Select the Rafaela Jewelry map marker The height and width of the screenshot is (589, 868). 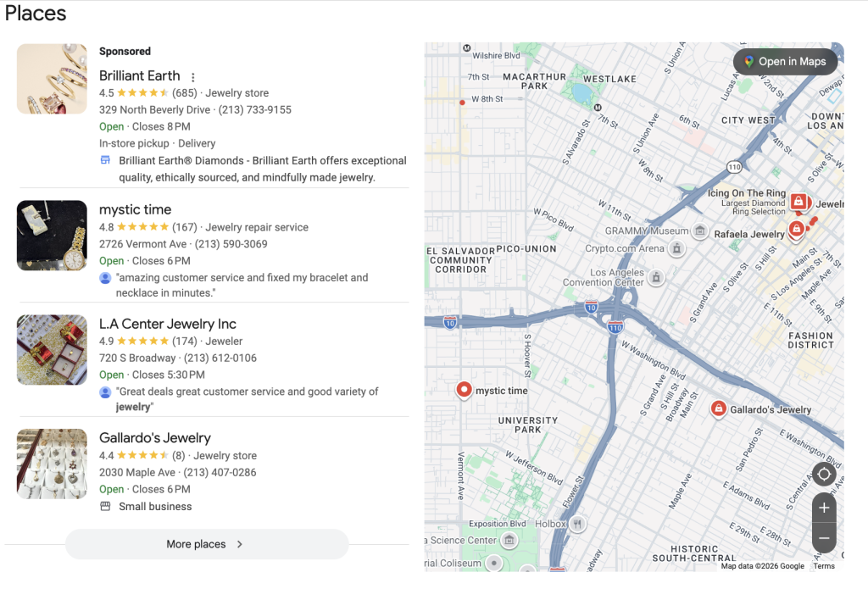(x=795, y=230)
